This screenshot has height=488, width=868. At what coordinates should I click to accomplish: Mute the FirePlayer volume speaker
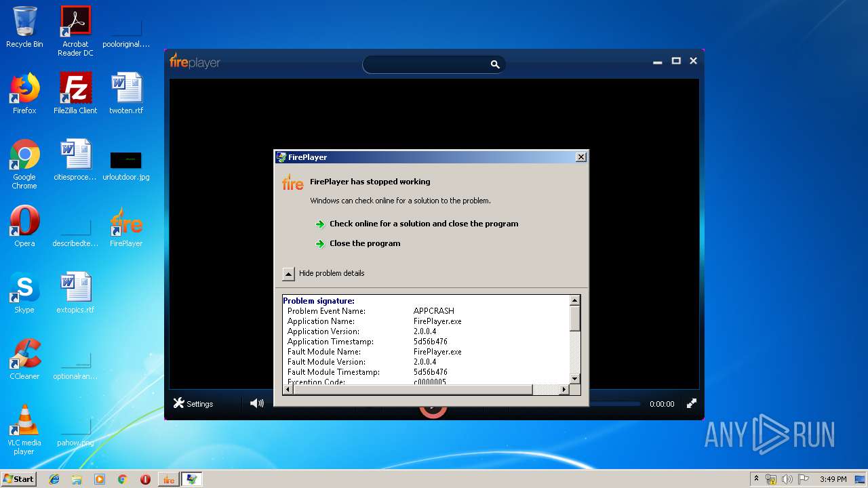coord(256,403)
